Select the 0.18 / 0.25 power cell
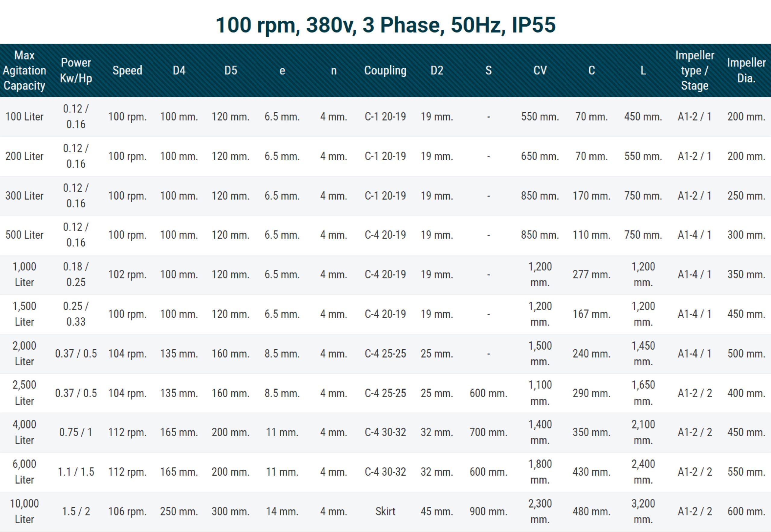The width and height of the screenshot is (771, 532). coord(76,274)
